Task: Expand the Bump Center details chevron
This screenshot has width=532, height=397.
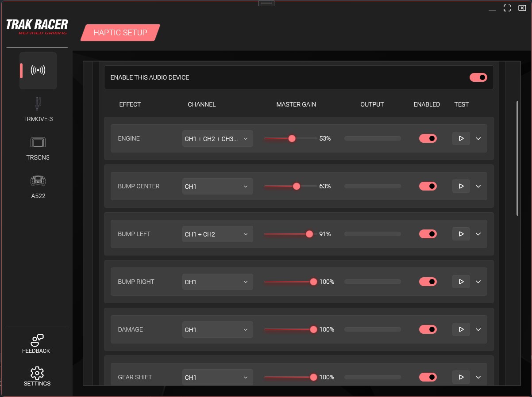Action: click(x=478, y=186)
